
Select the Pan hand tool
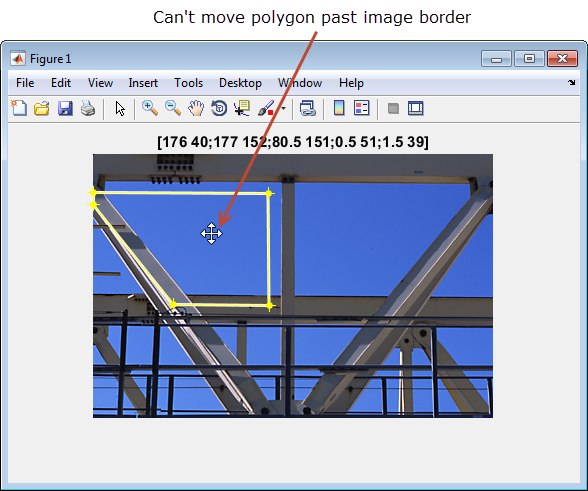tap(196, 108)
